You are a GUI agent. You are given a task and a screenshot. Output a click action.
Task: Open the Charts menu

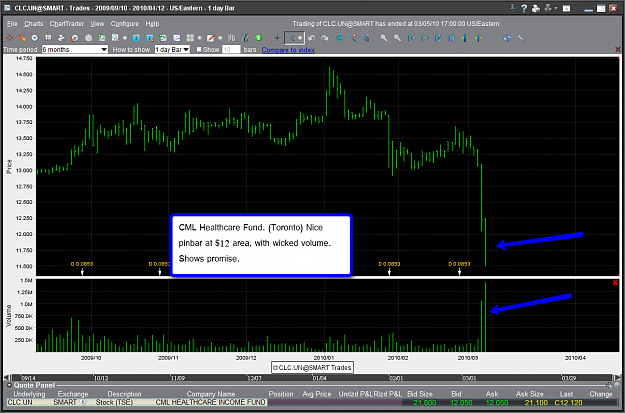click(x=33, y=24)
